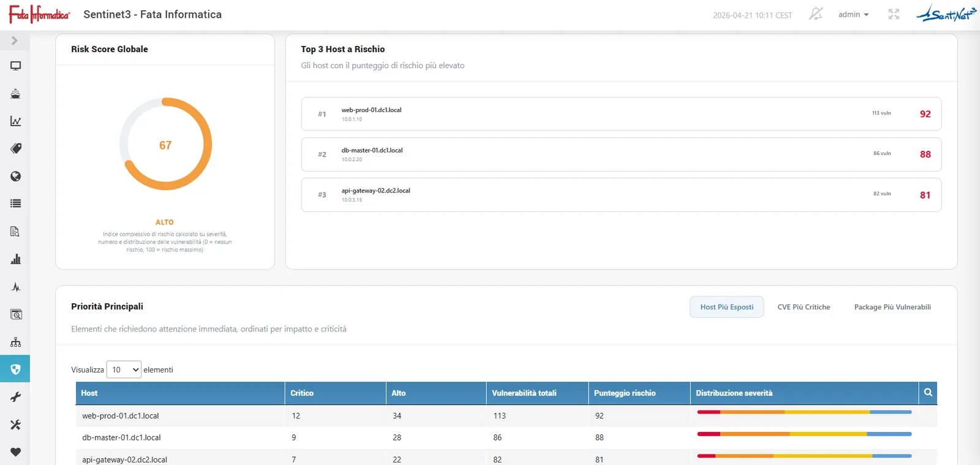The width and height of the screenshot is (980, 465).
Task: Open the globe icon in the sidebar
Action: pyautogui.click(x=15, y=176)
